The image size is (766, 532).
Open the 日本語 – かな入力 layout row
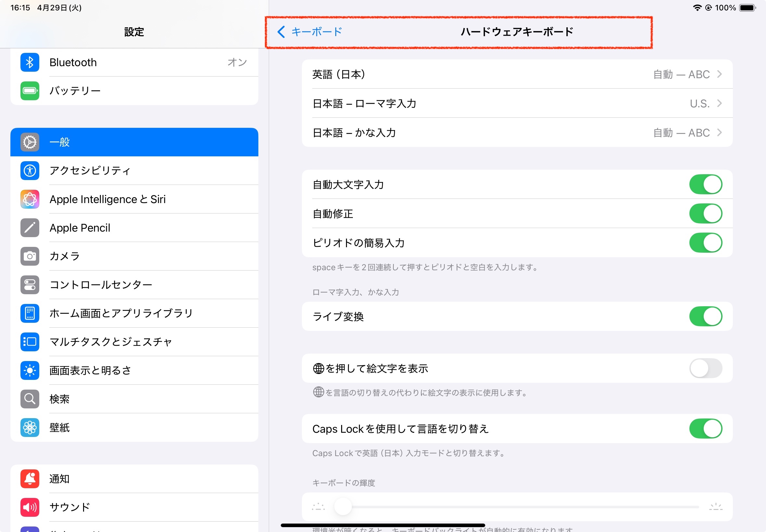pyautogui.click(x=517, y=133)
